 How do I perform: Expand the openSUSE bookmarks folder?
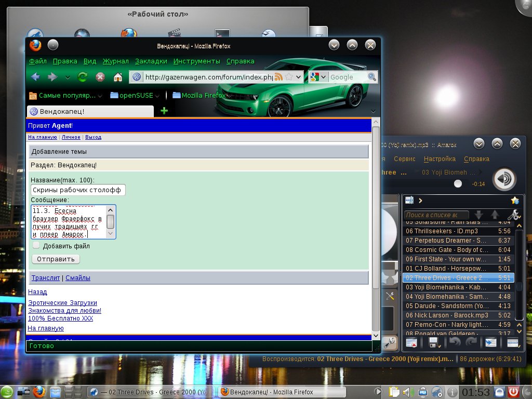pos(135,96)
